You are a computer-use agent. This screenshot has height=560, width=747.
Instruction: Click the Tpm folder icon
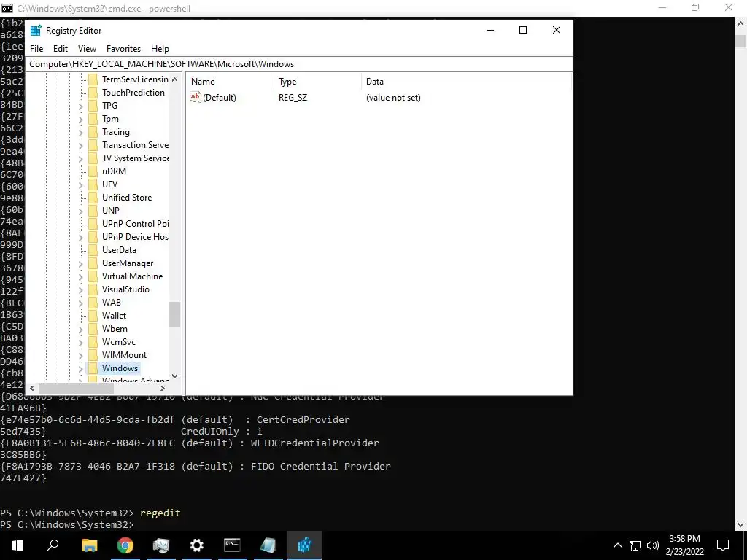93,119
